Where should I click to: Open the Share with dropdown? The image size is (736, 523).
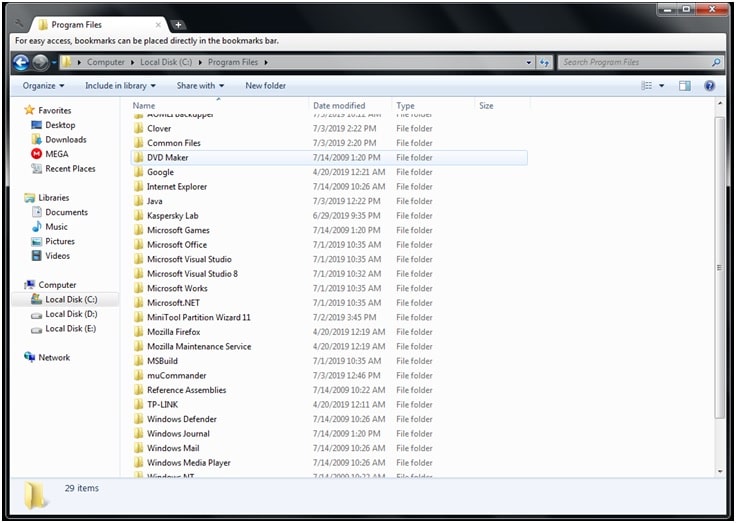tap(200, 86)
